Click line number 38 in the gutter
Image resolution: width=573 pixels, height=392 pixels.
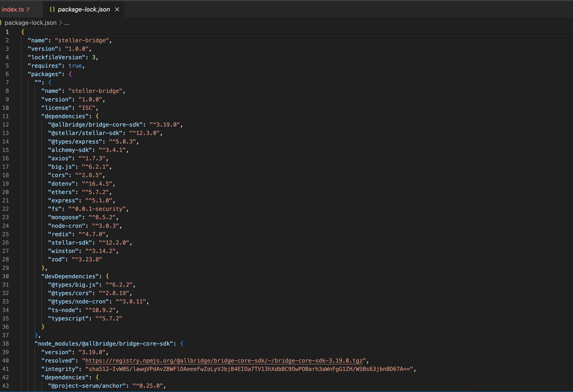5,344
